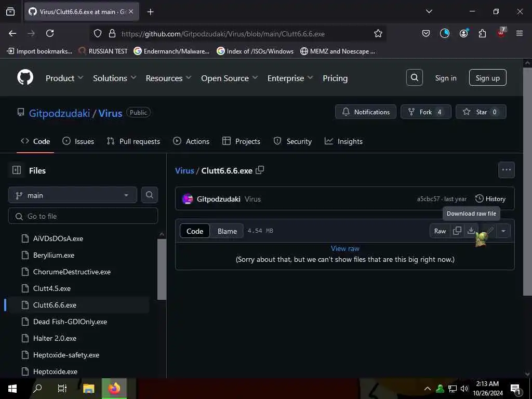Open the Code repository tab

pyautogui.click(x=35, y=141)
